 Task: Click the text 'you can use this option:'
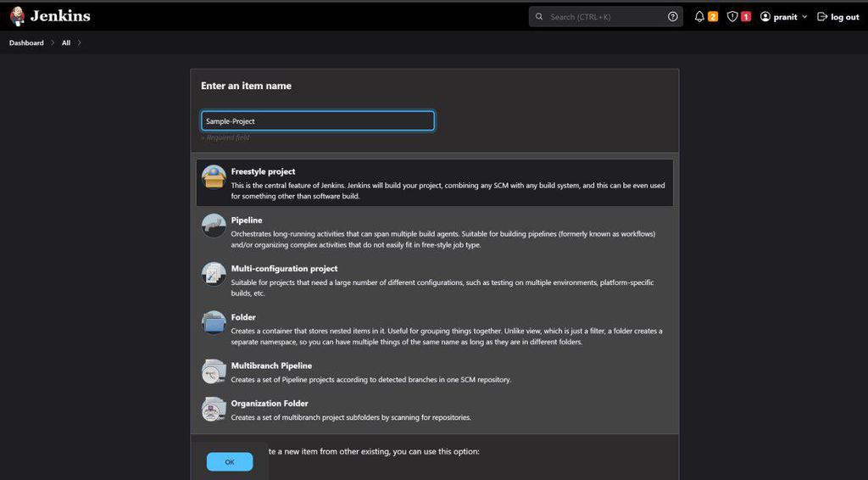coord(436,452)
